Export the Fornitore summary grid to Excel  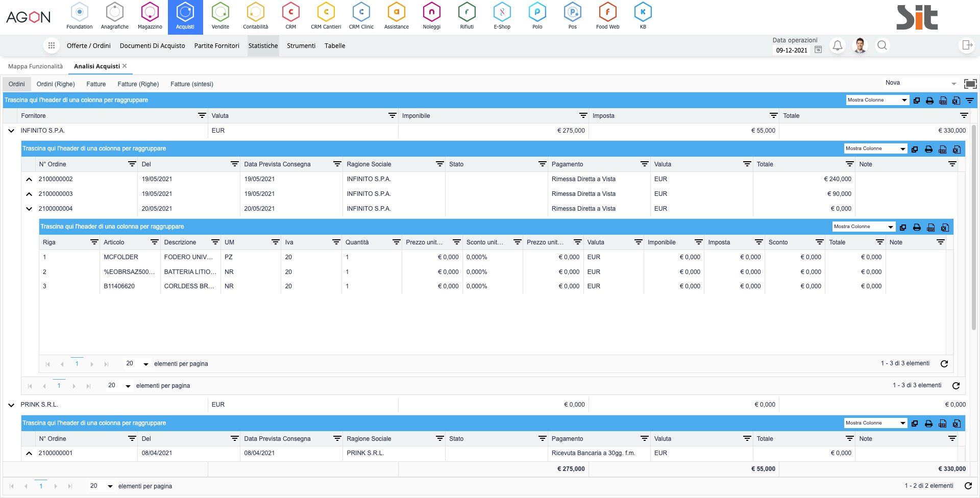(956, 101)
